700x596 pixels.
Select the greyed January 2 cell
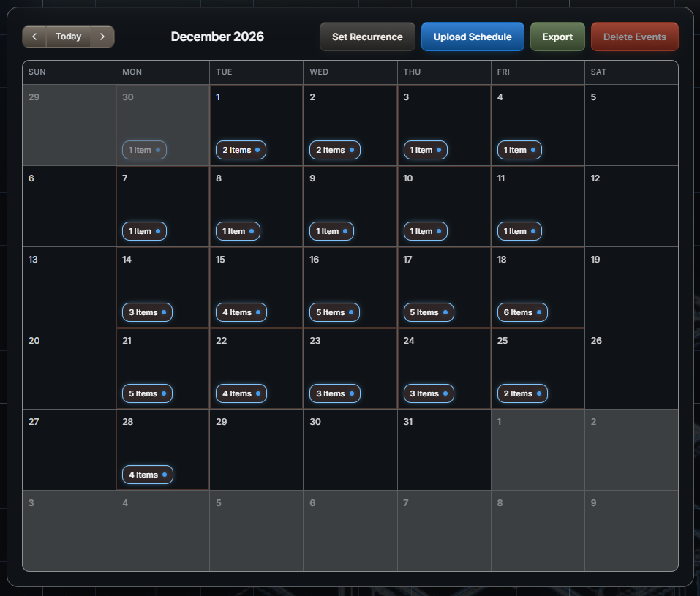click(631, 450)
